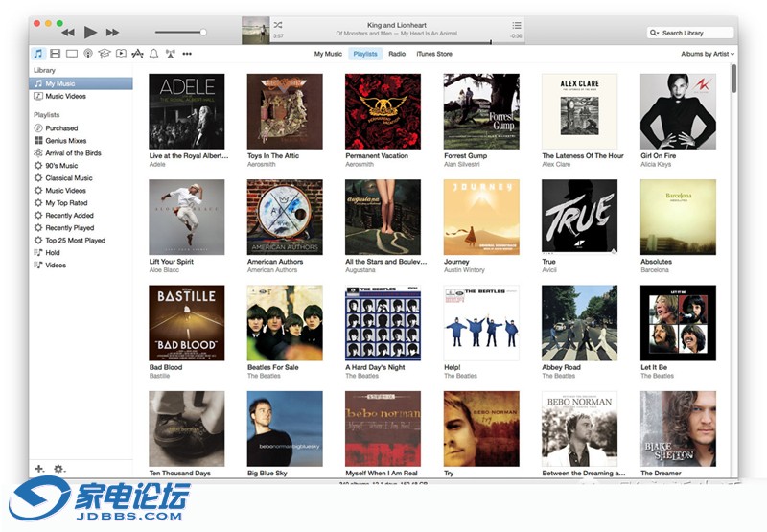Open the Forrest Gump soundtrack album
Viewport: 767px width, 532px height.
[481, 111]
